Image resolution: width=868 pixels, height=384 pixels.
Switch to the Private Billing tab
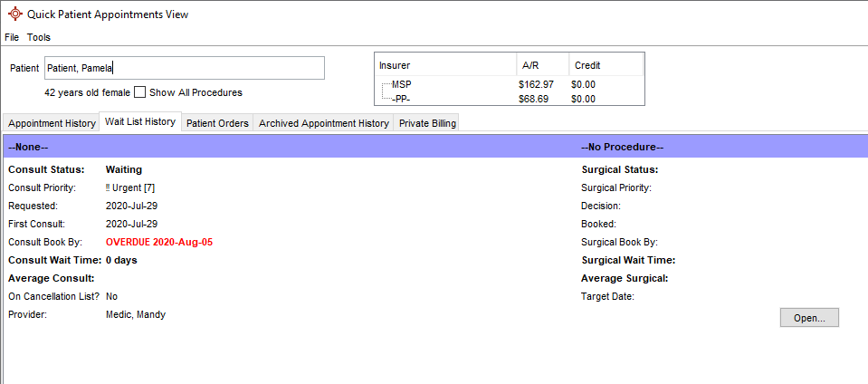pos(428,123)
